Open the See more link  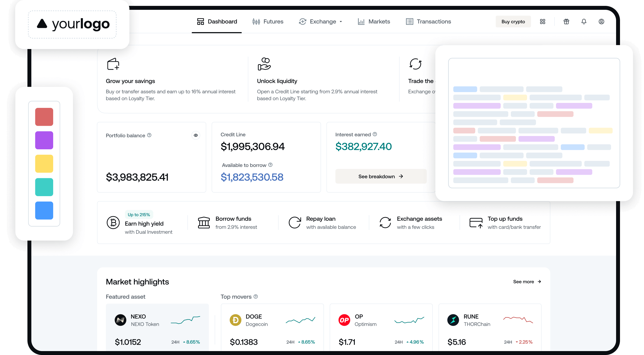pos(527,281)
